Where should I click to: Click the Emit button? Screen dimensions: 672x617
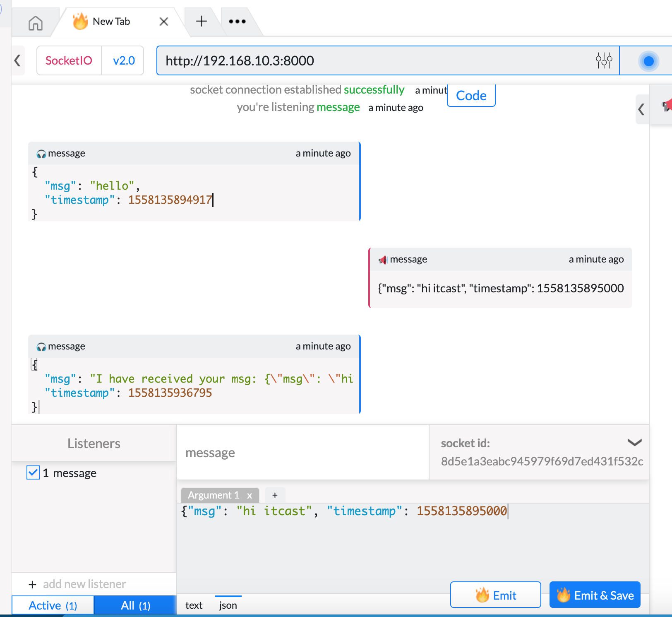click(x=495, y=595)
